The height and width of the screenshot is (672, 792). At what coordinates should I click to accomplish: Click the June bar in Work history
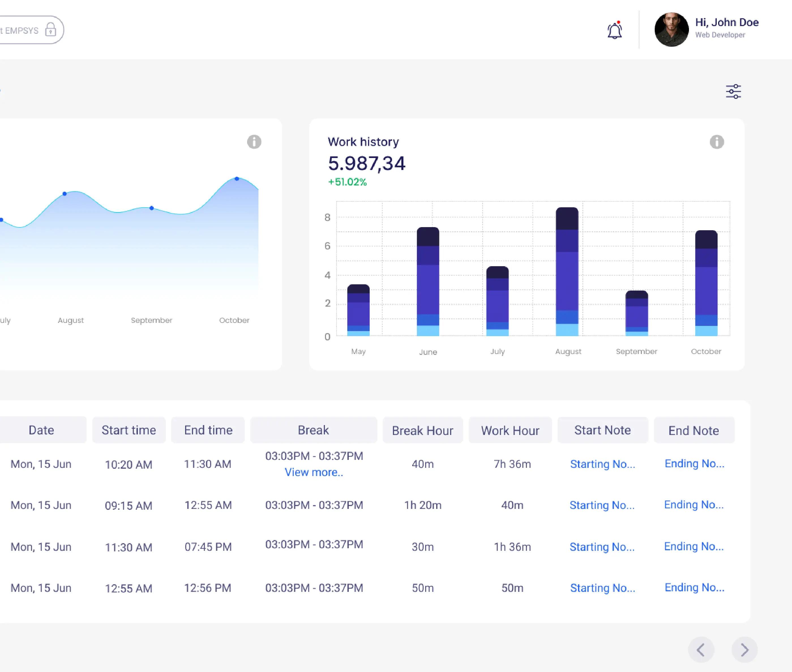point(428,281)
